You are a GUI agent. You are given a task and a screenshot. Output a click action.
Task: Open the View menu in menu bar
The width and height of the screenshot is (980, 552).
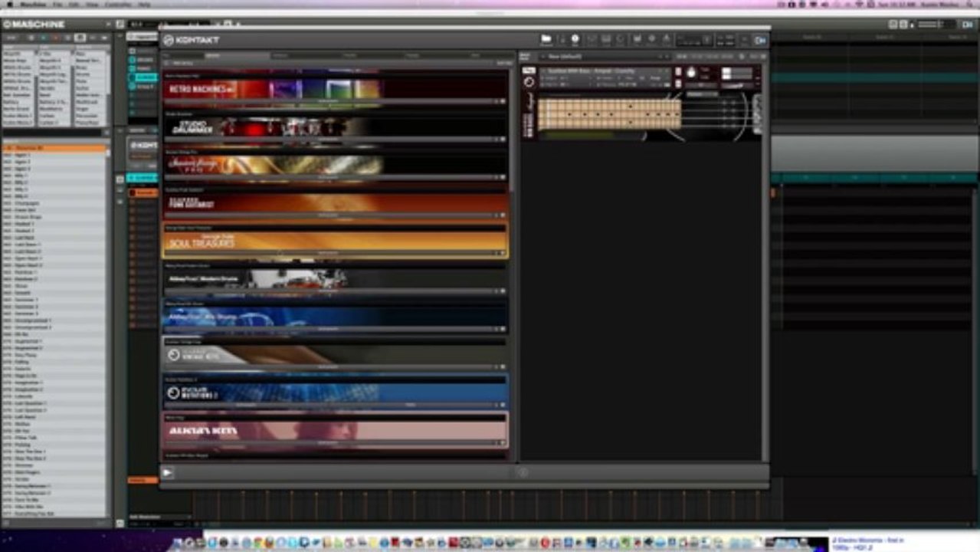point(93,5)
